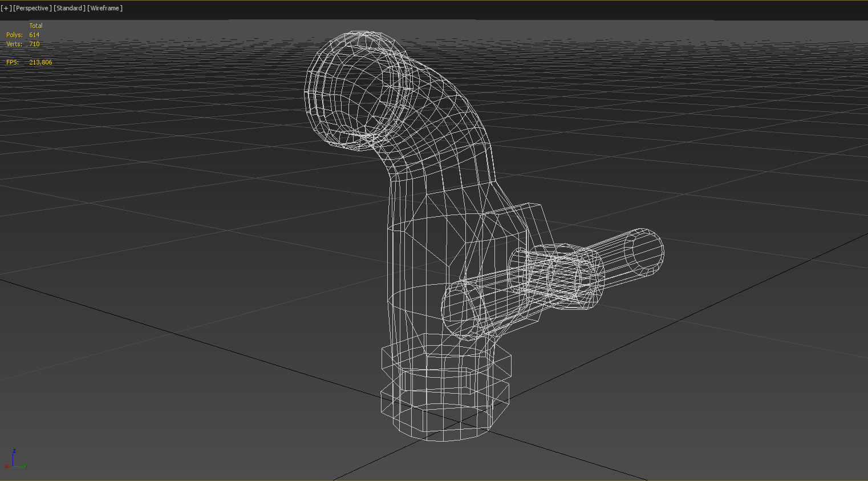The height and width of the screenshot is (481, 868).
Task: Open the Wireframe shading label menu
Action: pyautogui.click(x=105, y=8)
